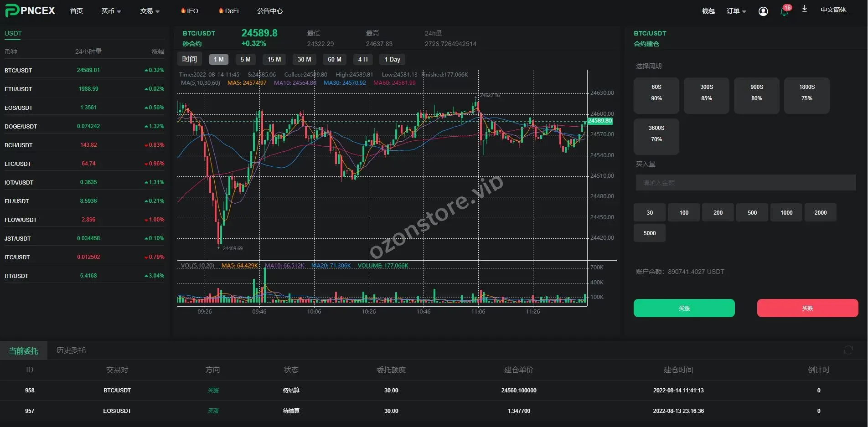Open the 订单 orders dropdown

point(736,11)
